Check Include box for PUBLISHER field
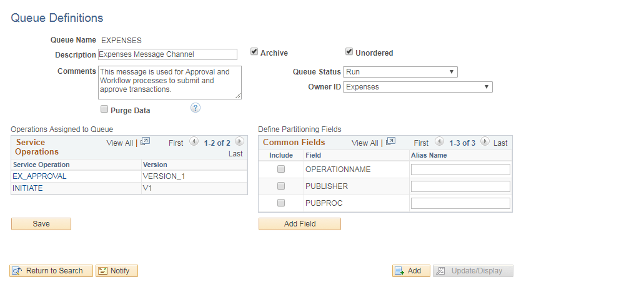 coord(281,186)
